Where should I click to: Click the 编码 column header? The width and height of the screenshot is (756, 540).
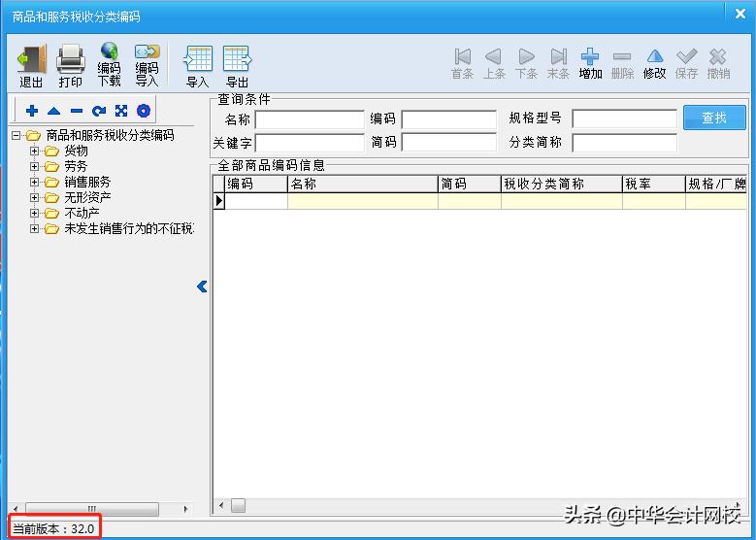[256, 184]
